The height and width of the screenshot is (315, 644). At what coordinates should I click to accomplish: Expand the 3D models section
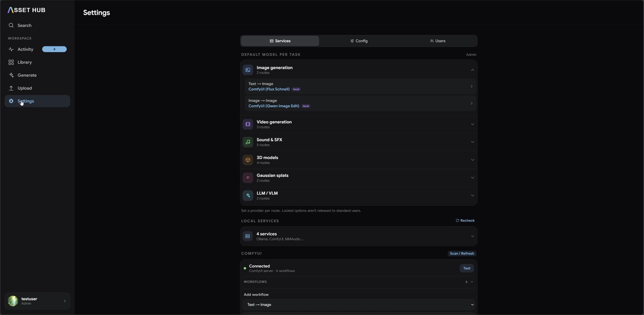[x=472, y=160]
